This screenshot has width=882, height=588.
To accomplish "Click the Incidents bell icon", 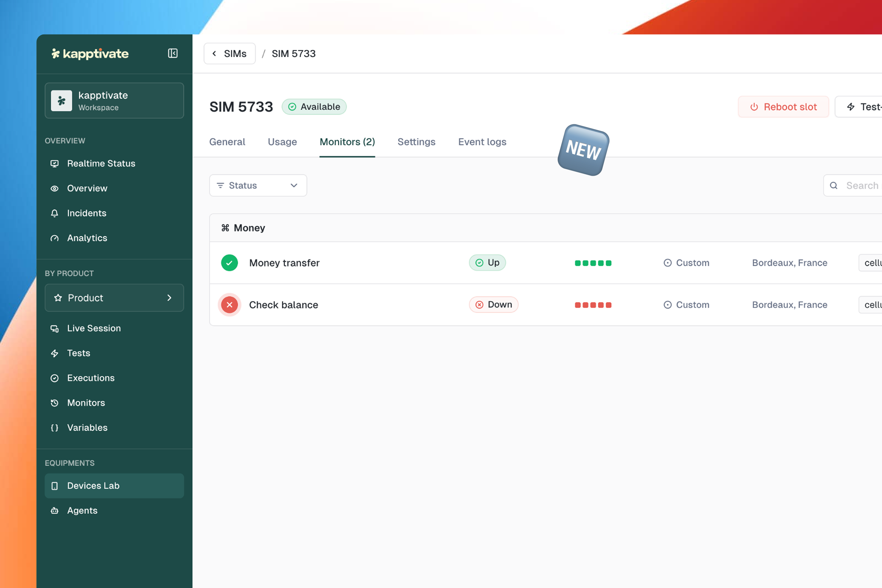I will point(55,213).
